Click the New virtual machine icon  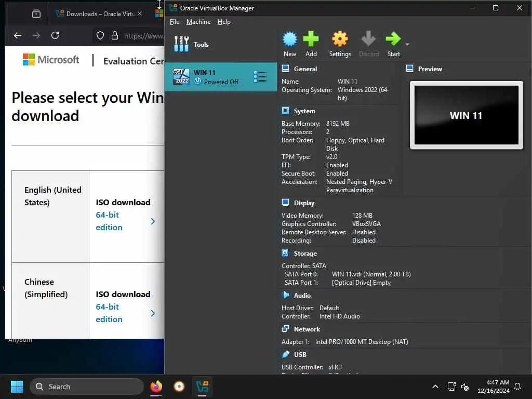pos(290,39)
